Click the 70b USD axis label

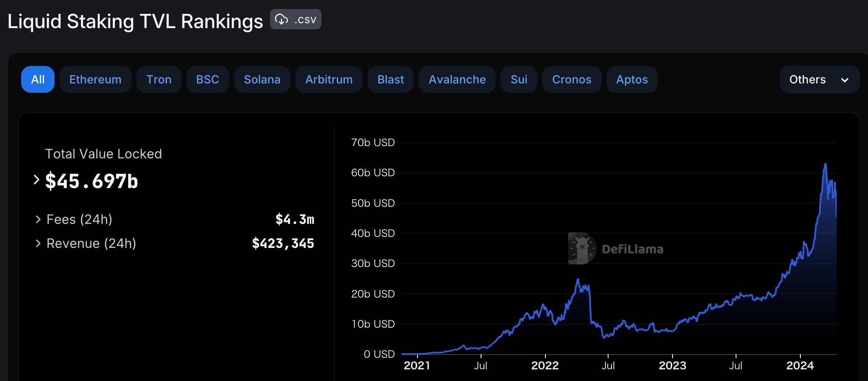[373, 142]
